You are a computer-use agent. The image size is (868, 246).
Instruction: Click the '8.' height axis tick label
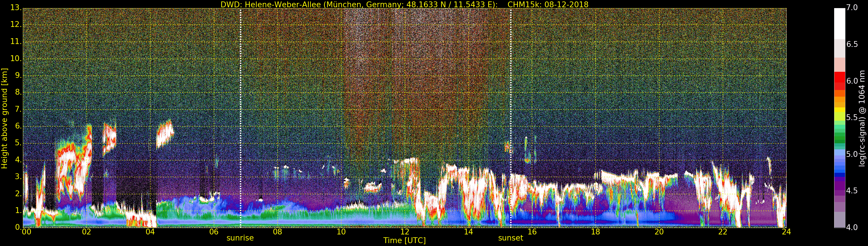[18, 92]
